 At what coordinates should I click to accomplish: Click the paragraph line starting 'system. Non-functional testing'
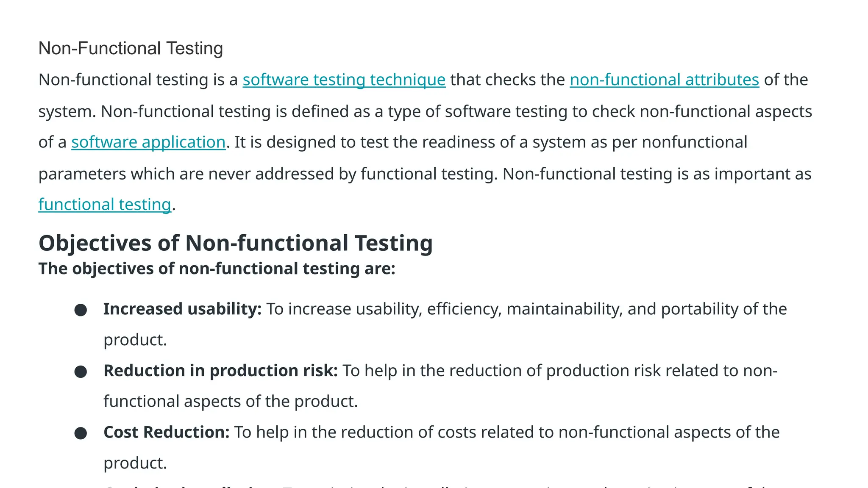(425, 111)
